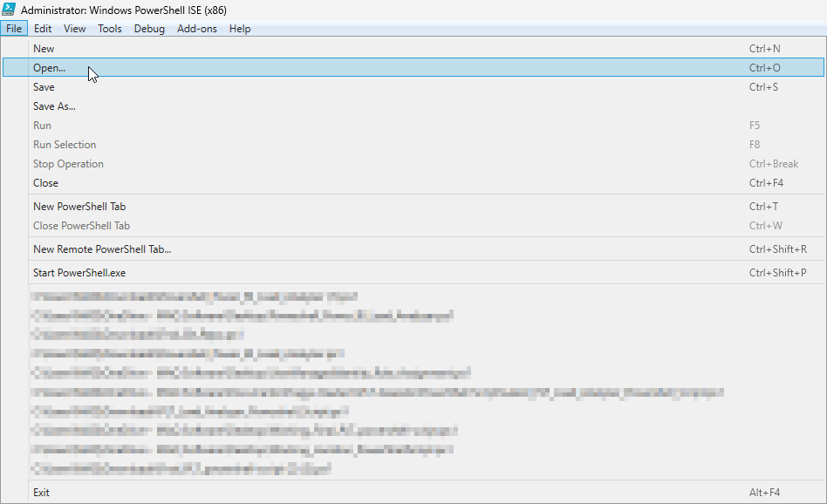The height and width of the screenshot is (504, 827).
Task: Click the PowerShell ISE title bar icon
Action: coord(10,9)
